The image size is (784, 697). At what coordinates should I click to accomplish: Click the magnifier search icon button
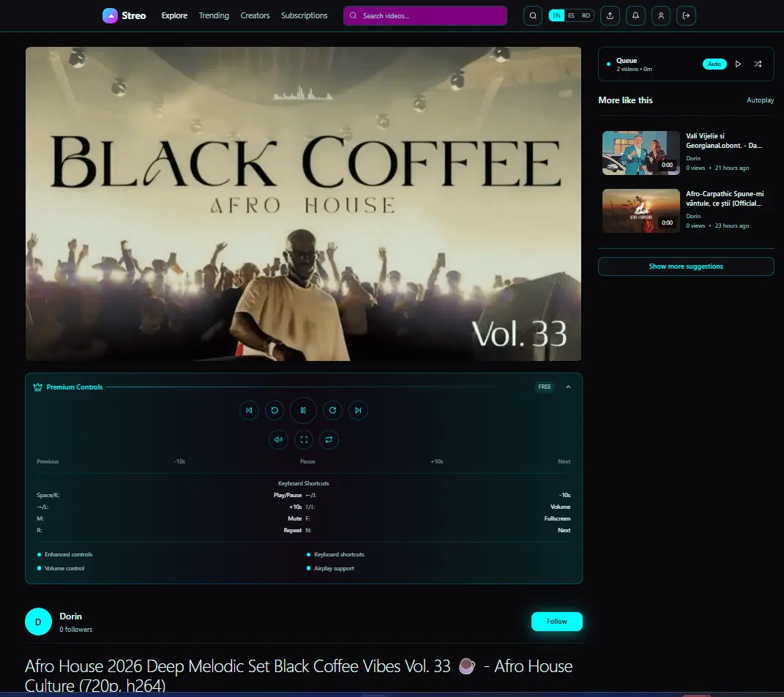coord(533,15)
